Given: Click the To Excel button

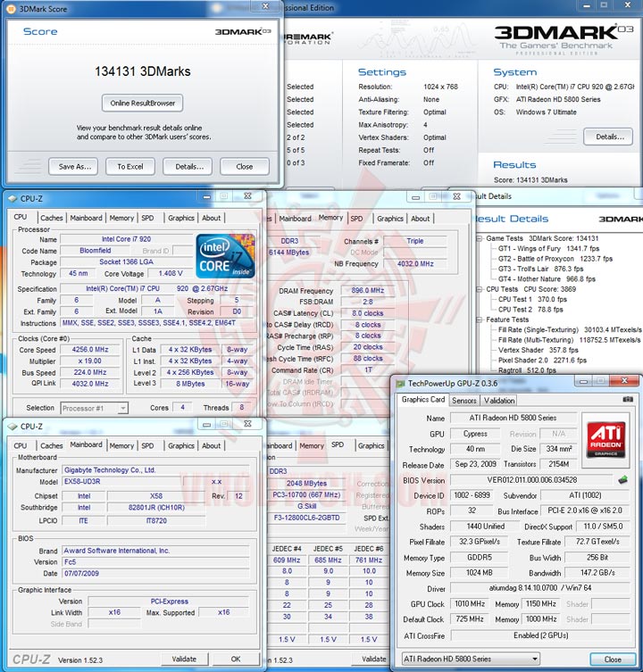Looking at the screenshot, I should click(130, 167).
